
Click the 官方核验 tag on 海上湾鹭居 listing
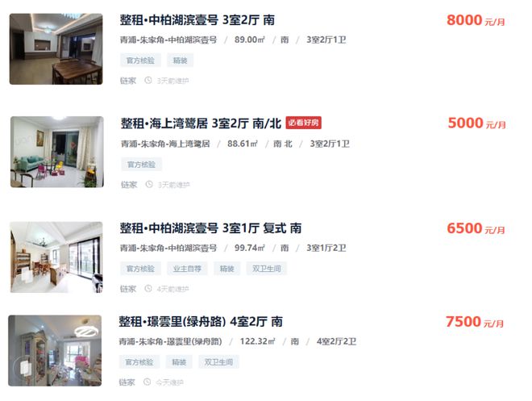click(141, 165)
